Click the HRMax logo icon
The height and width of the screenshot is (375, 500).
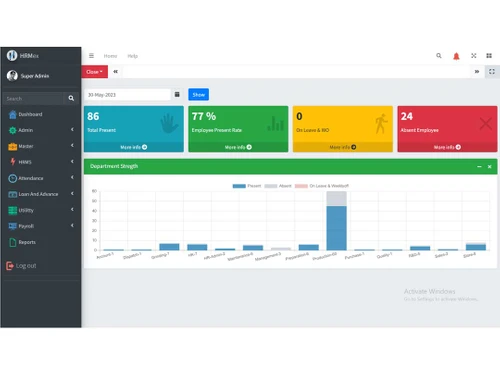(x=12, y=55)
